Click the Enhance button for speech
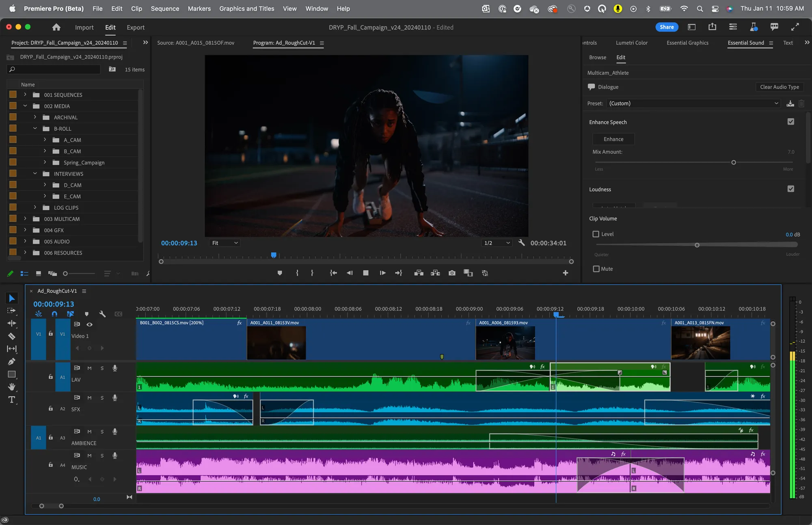Viewport: 812px width, 525px height. point(613,138)
